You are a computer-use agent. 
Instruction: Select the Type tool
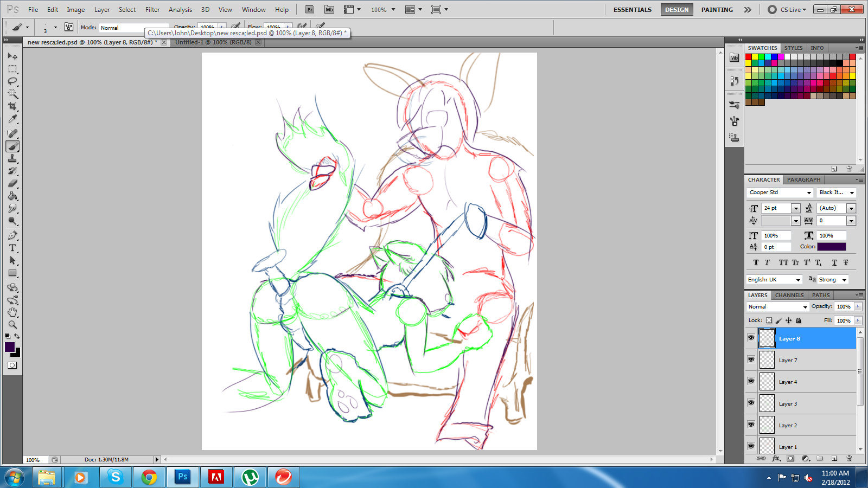click(x=12, y=248)
